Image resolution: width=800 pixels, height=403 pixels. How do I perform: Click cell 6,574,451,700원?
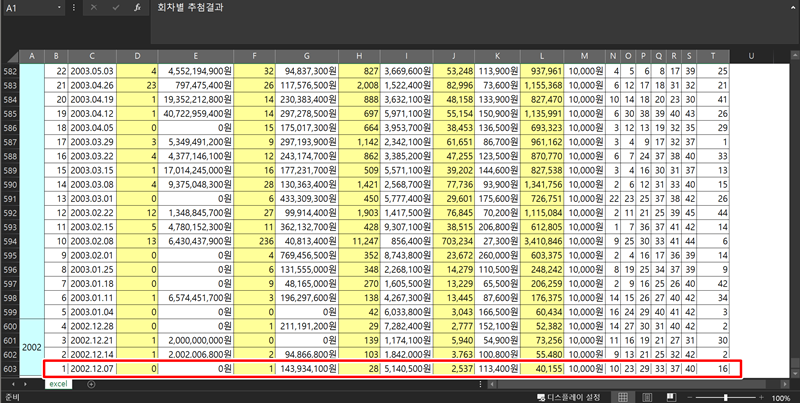(x=196, y=297)
